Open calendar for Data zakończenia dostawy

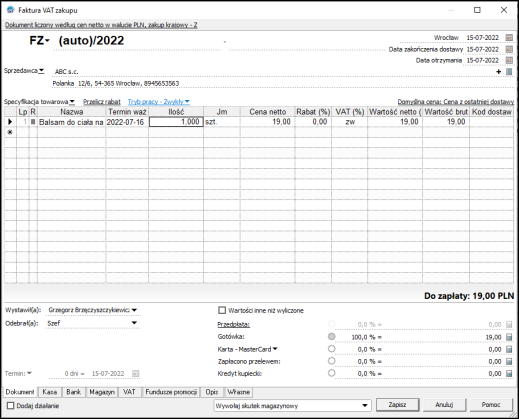click(509, 49)
